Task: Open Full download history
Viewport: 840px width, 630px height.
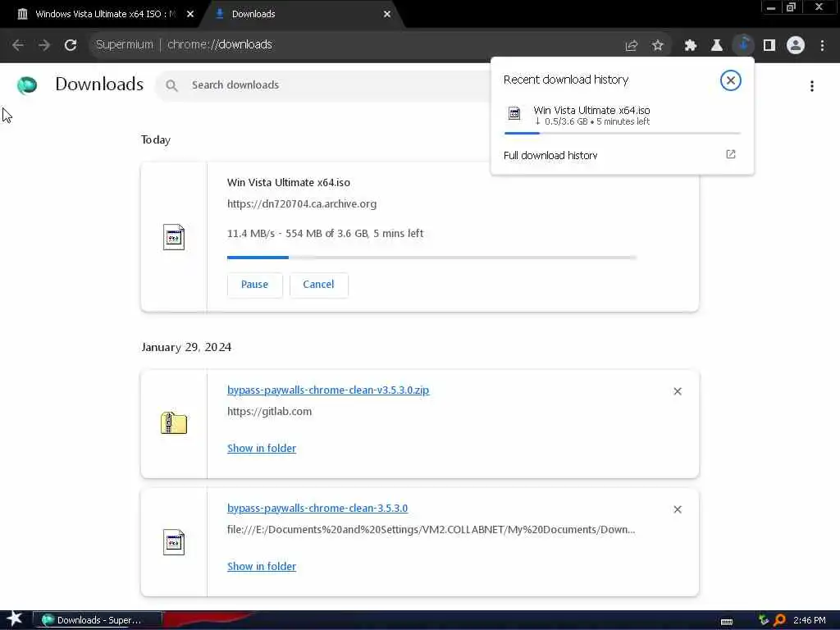Action: [x=550, y=155]
